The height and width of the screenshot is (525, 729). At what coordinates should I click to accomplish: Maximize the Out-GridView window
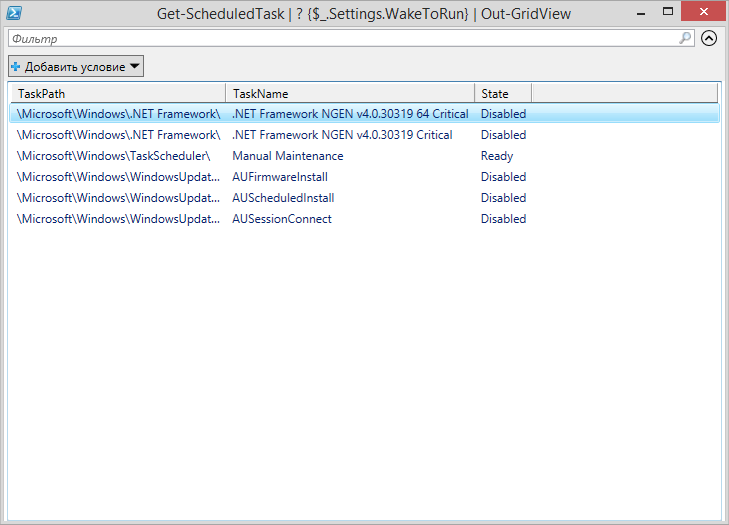click(x=668, y=12)
